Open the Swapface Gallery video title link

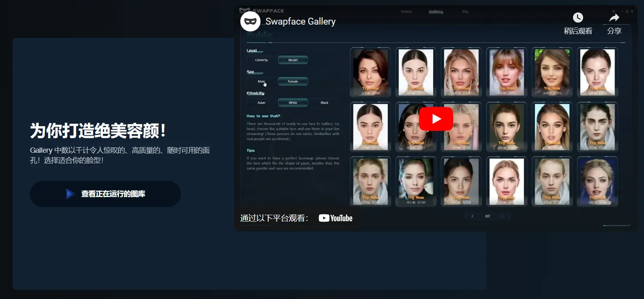click(300, 21)
